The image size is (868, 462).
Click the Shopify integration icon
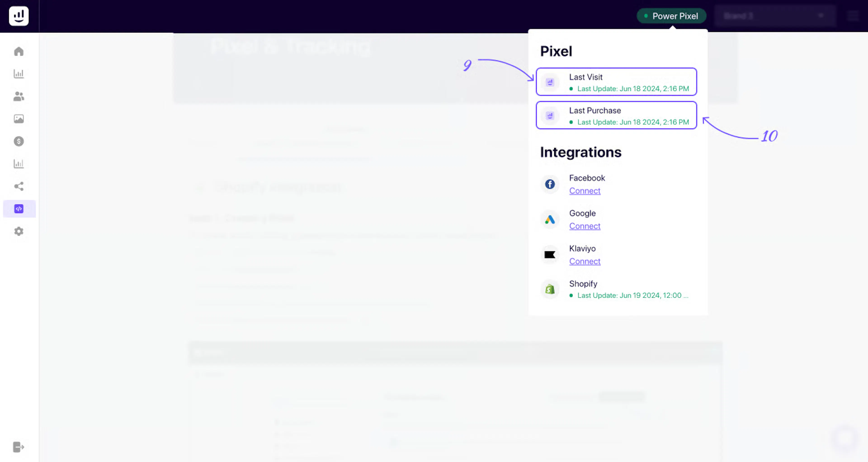click(x=550, y=289)
